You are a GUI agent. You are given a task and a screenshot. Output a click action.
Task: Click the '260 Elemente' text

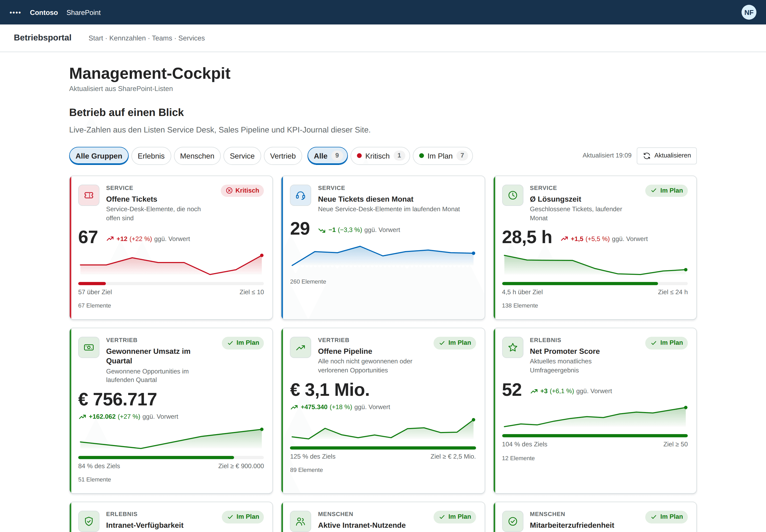pyautogui.click(x=308, y=282)
